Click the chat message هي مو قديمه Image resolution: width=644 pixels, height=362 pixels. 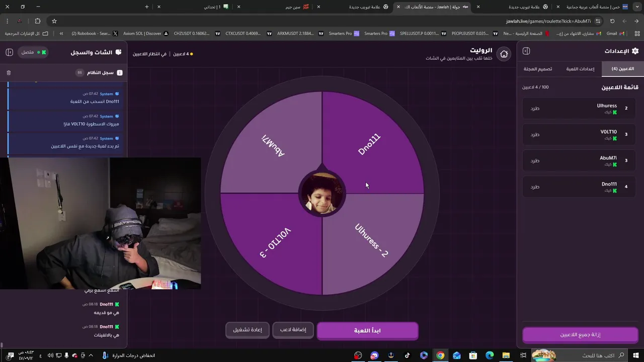click(106, 313)
